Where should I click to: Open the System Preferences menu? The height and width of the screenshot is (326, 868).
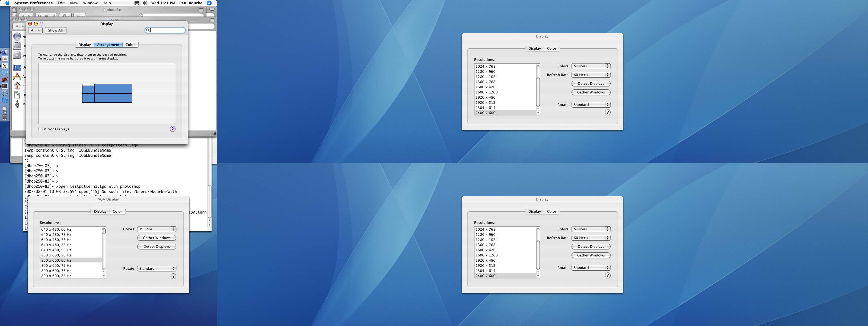coord(33,3)
